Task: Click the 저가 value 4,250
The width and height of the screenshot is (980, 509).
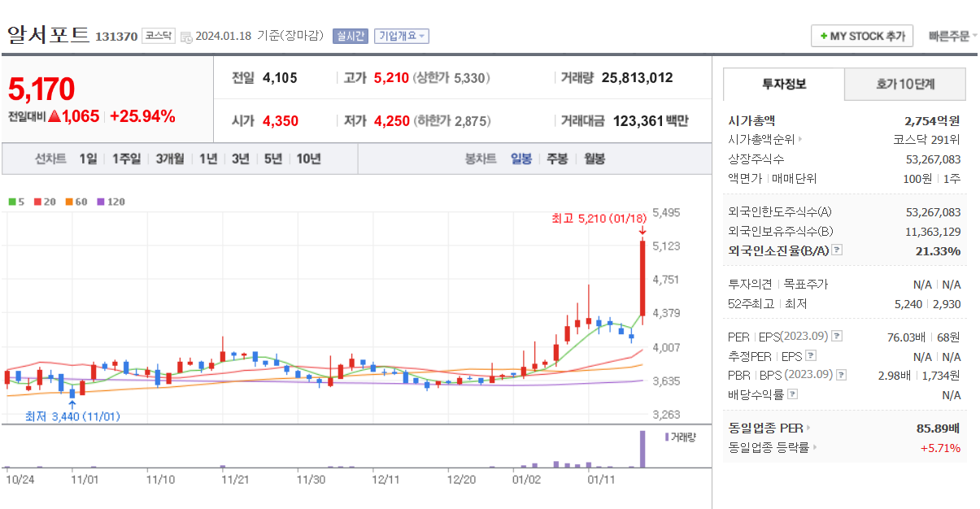Action: click(392, 121)
